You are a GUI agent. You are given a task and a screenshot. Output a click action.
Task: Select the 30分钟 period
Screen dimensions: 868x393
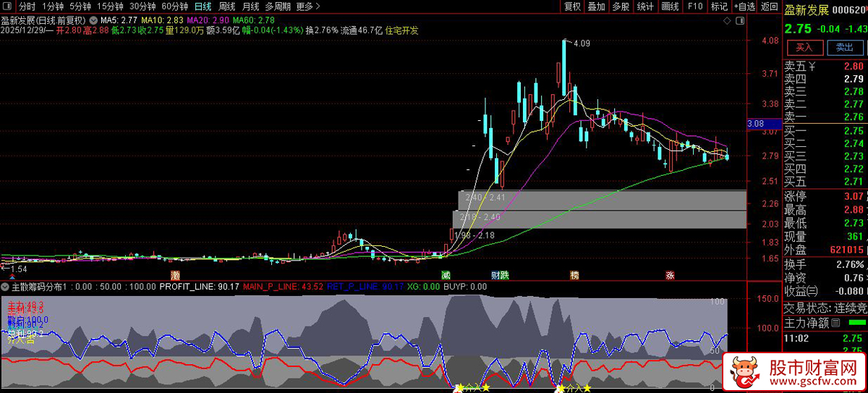142,7
